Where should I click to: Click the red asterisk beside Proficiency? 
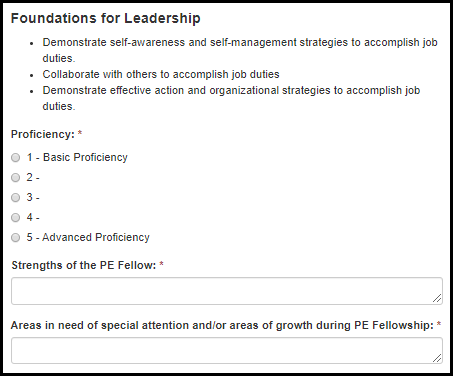point(80,133)
